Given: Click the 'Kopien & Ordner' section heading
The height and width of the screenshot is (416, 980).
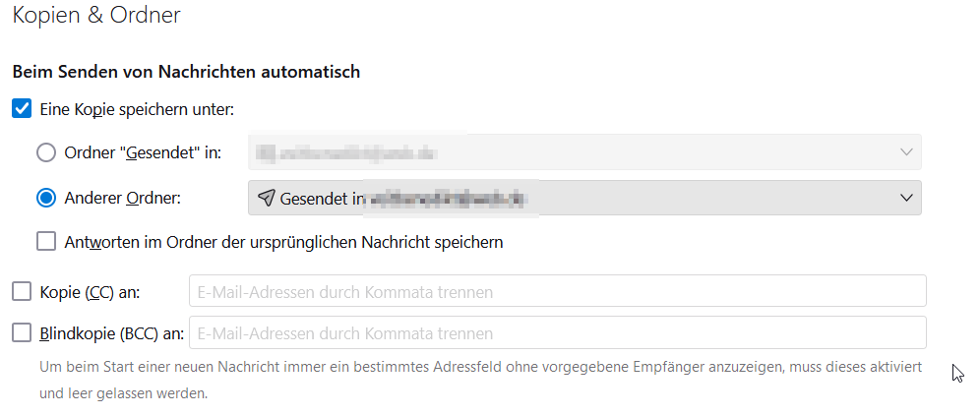Looking at the screenshot, I should coord(96,15).
